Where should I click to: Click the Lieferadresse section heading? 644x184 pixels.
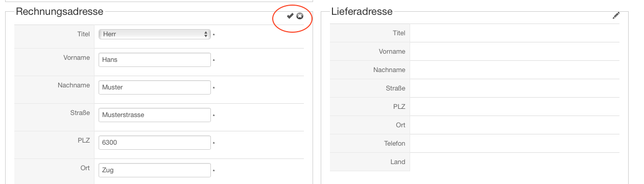pos(362,11)
